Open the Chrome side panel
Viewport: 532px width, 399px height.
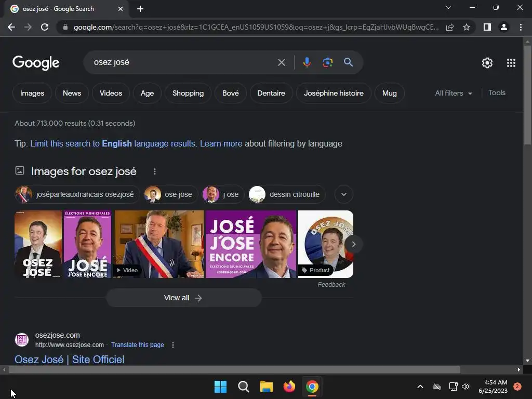coord(487,27)
